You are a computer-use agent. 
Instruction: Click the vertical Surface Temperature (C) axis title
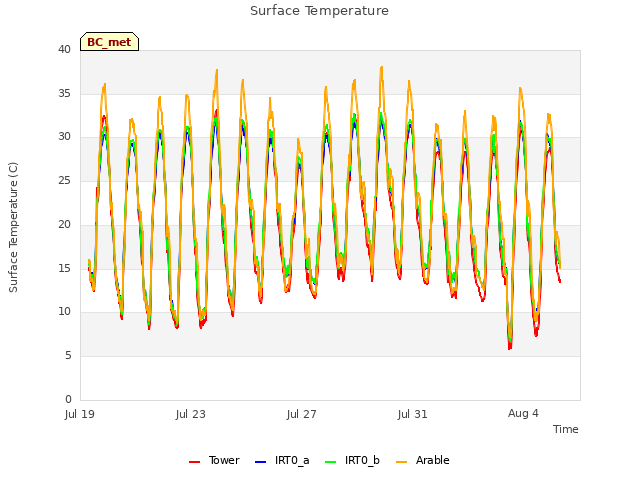pos(13,227)
